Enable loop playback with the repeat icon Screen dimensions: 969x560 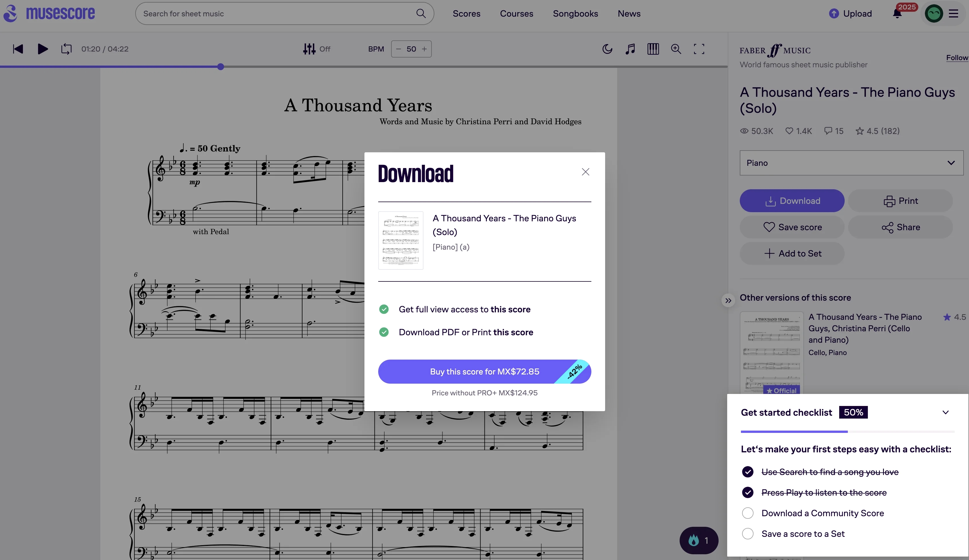[66, 49]
